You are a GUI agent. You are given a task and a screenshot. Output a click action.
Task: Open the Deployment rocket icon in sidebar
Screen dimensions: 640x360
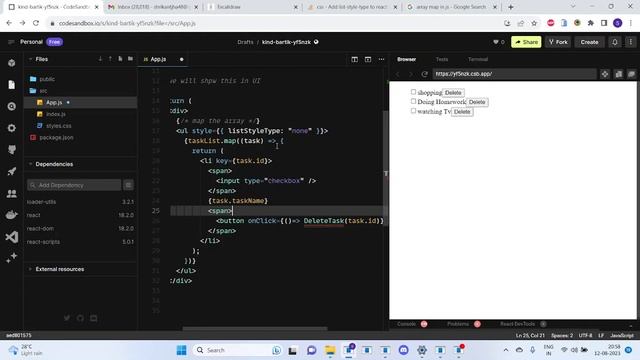coord(11,171)
